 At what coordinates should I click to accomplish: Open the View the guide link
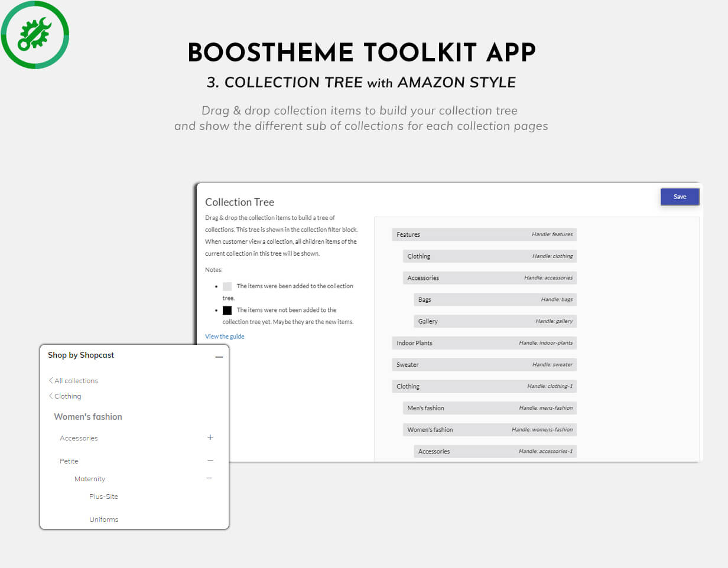pyautogui.click(x=225, y=337)
